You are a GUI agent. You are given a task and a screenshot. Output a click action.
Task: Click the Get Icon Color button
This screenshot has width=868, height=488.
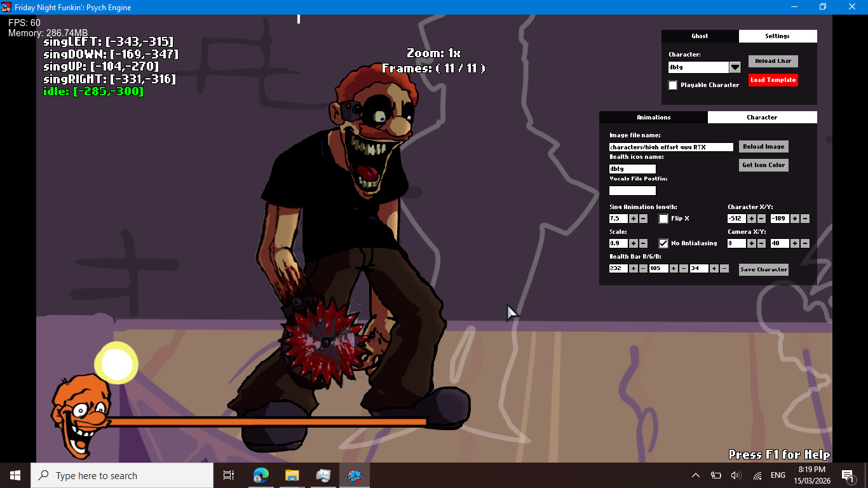pyautogui.click(x=764, y=165)
